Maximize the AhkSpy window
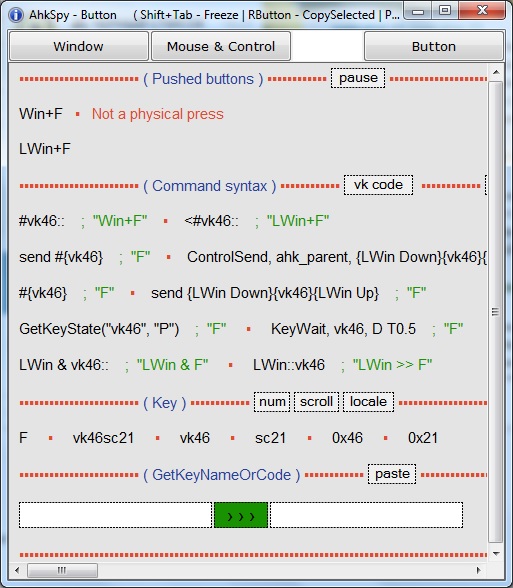Screen dimensions: 513x588 445,10
